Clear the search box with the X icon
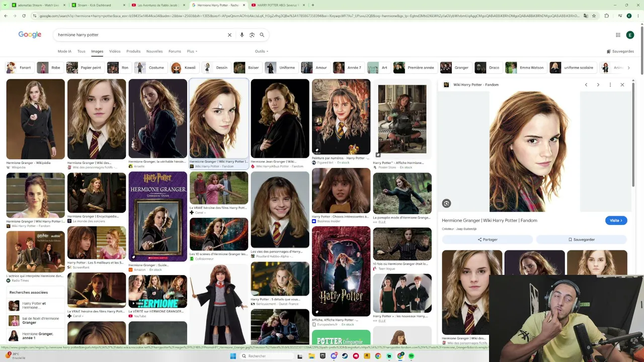644x362 pixels. point(229,35)
